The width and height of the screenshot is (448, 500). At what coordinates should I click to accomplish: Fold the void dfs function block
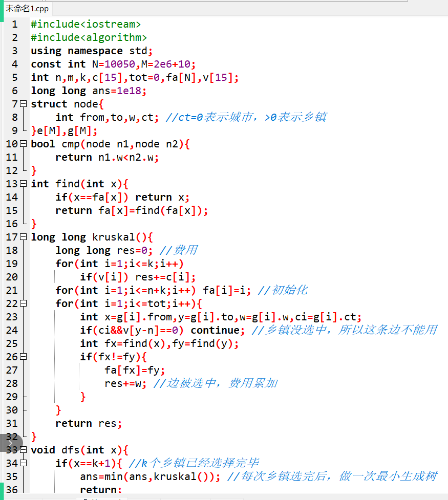pos(23,450)
